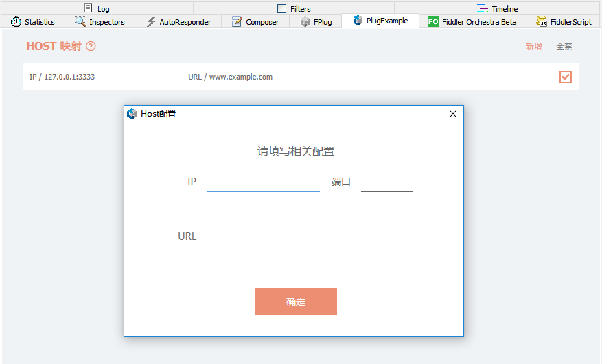602x364 pixels.
Task: Close the Host配置 dialog
Action: (453, 114)
